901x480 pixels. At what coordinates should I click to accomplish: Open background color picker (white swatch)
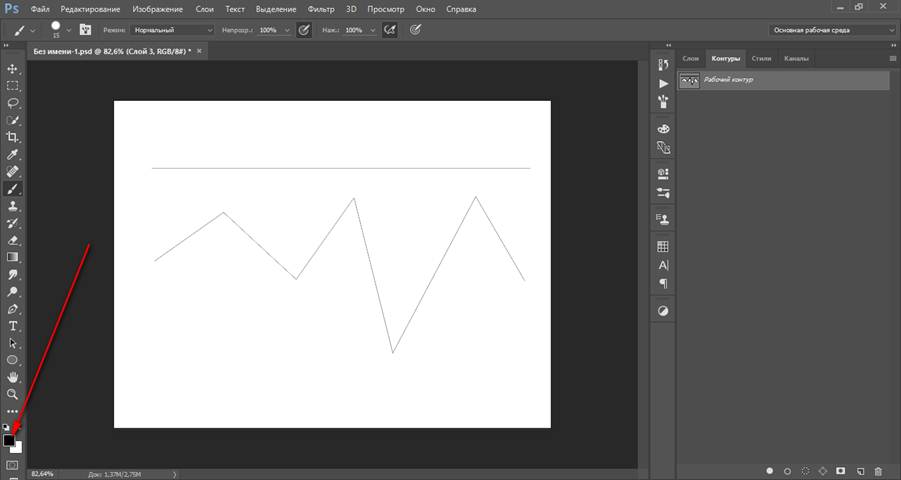[x=18, y=448]
